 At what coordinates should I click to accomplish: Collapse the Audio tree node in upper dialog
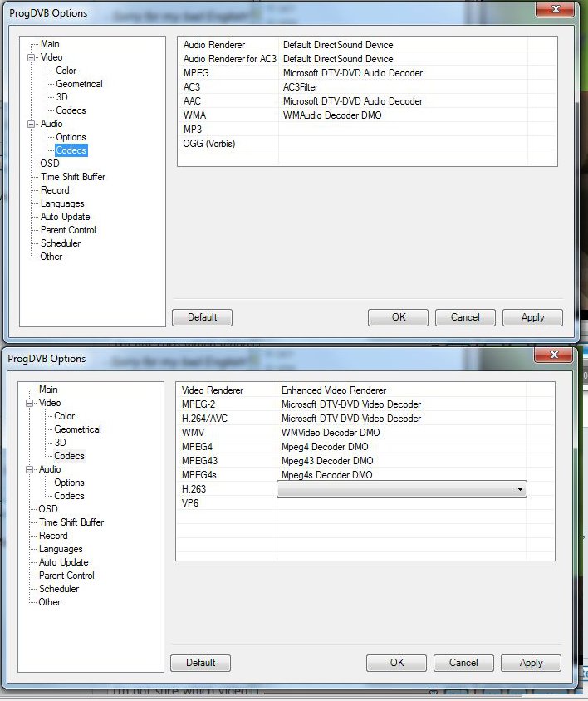[x=32, y=124]
